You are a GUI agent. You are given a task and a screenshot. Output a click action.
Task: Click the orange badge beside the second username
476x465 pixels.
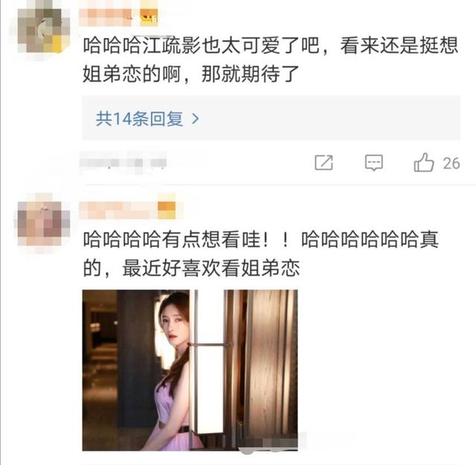coord(167,210)
